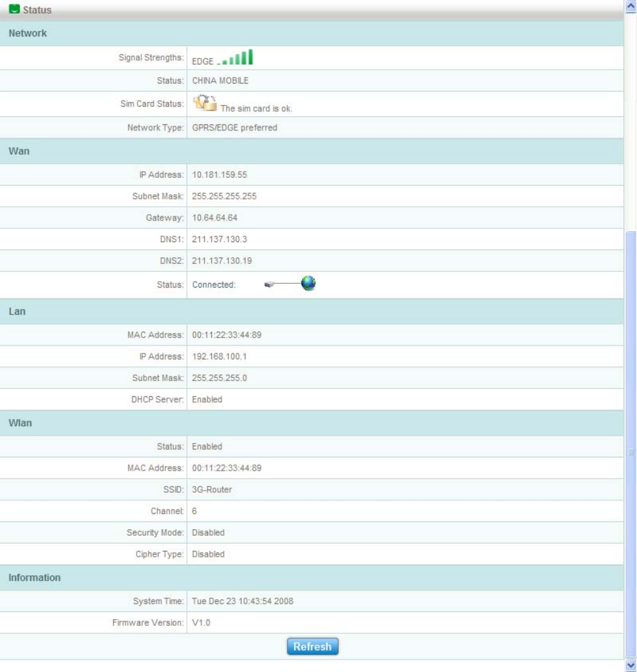Click the vertical scrollbar thumb

(630, 444)
